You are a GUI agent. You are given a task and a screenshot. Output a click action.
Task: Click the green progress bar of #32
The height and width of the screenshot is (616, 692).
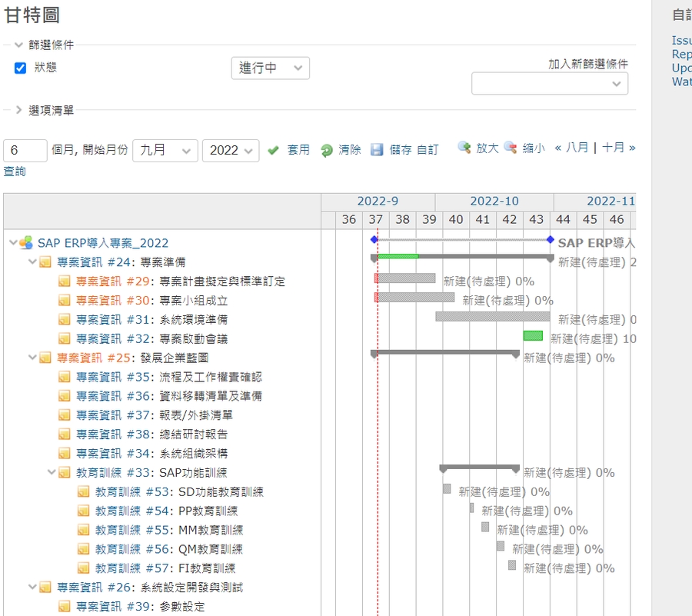(x=533, y=336)
